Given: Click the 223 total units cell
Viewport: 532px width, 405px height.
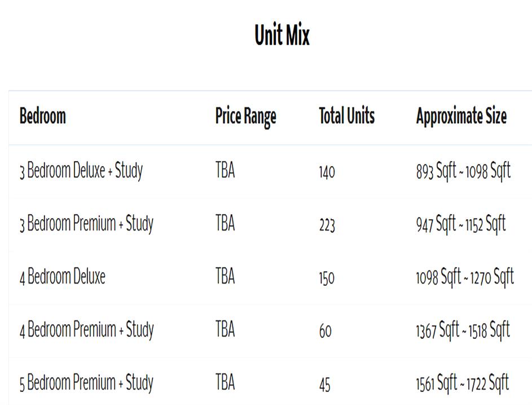Looking at the screenshot, I should (x=327, y=225).
